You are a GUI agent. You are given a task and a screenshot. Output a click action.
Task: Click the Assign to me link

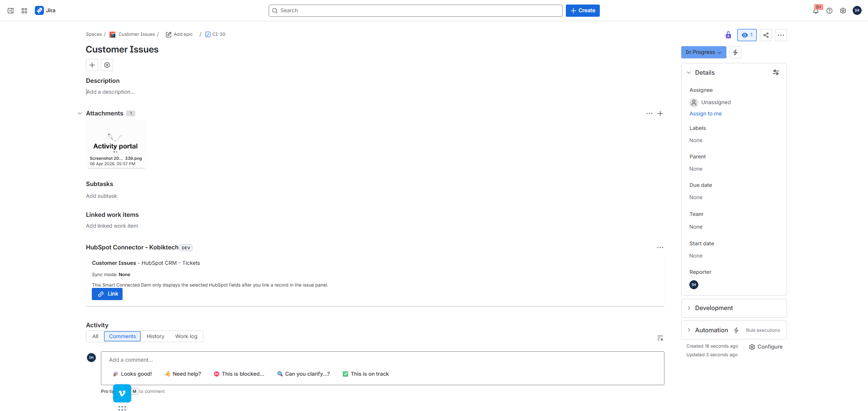705,114
